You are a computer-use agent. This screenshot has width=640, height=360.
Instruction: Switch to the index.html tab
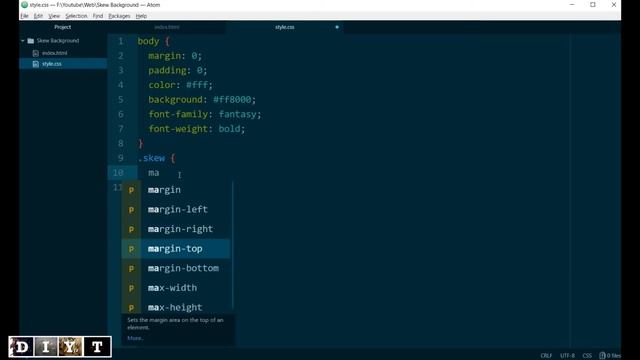(x=167, y=27)
